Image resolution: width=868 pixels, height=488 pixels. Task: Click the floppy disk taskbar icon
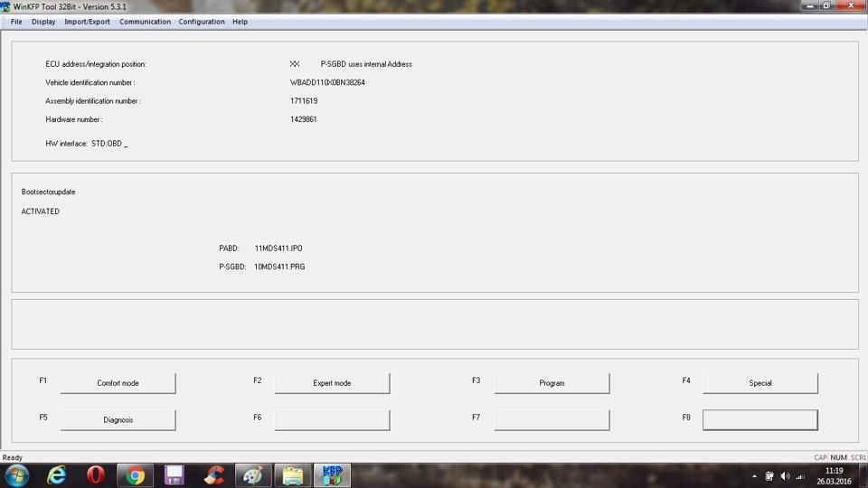(175, 475)
